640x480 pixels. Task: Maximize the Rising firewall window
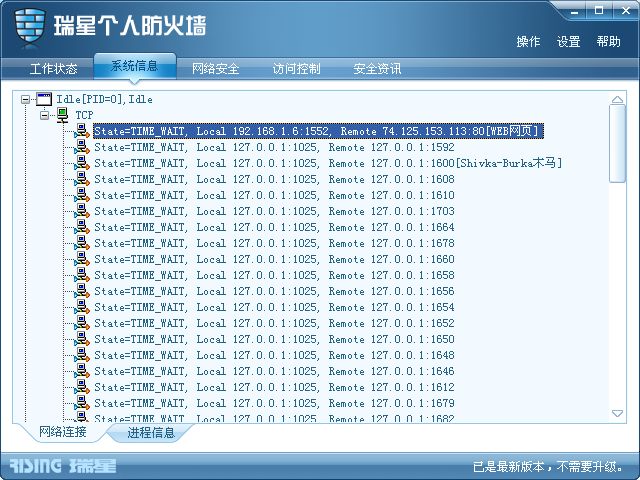(599, 11)
